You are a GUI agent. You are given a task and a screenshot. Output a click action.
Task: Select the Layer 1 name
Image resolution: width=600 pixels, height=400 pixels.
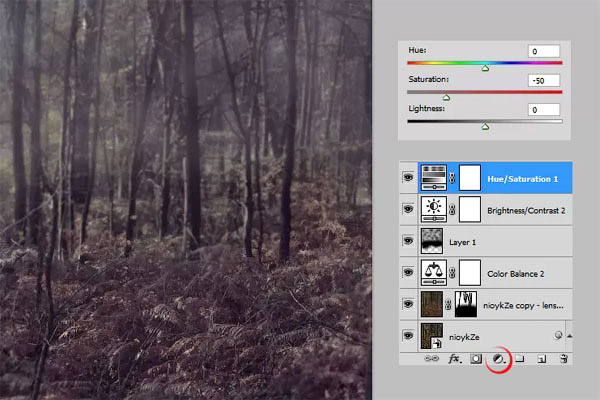click(462, 242)
